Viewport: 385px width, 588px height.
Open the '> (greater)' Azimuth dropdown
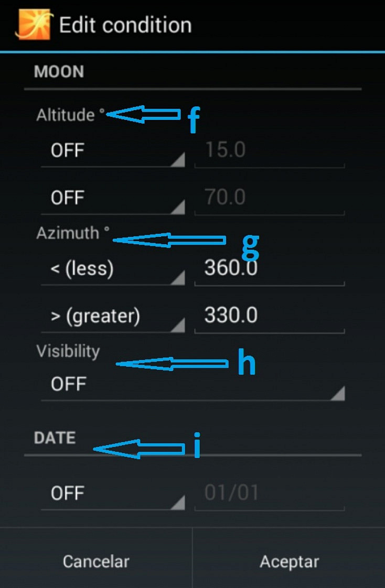click(x=113, y=316)
